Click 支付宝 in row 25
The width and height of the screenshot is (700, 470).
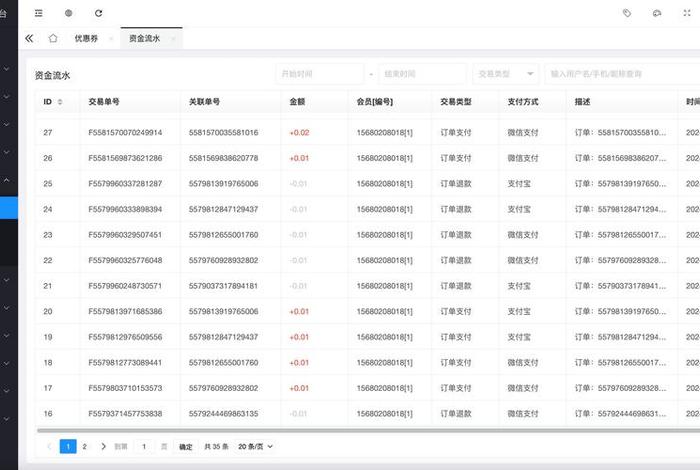click(519, 183)
